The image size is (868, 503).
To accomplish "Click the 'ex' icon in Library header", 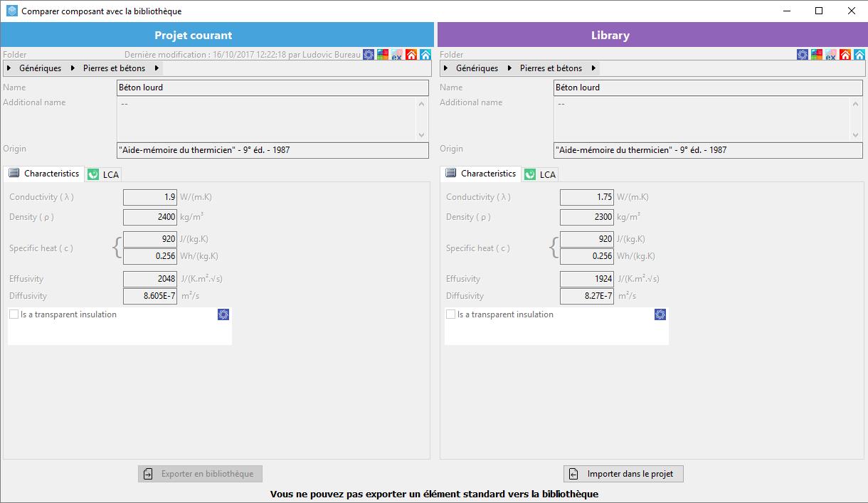I will tap(831, 54).
